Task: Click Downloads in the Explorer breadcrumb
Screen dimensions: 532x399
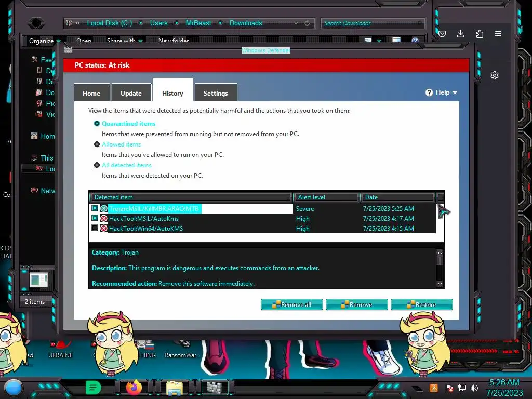Action: pos(246,23)
